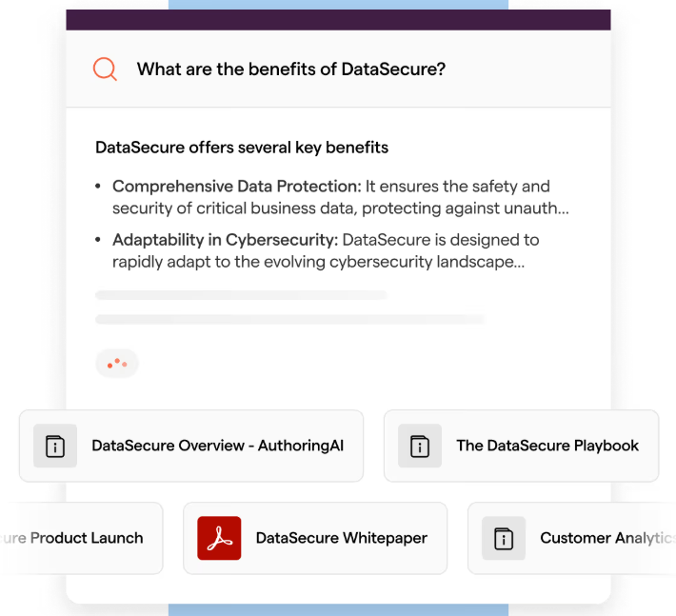Open The DataSecure Playbook source card
This screenshot has width=676, height=616.
[x=521, y=446]
